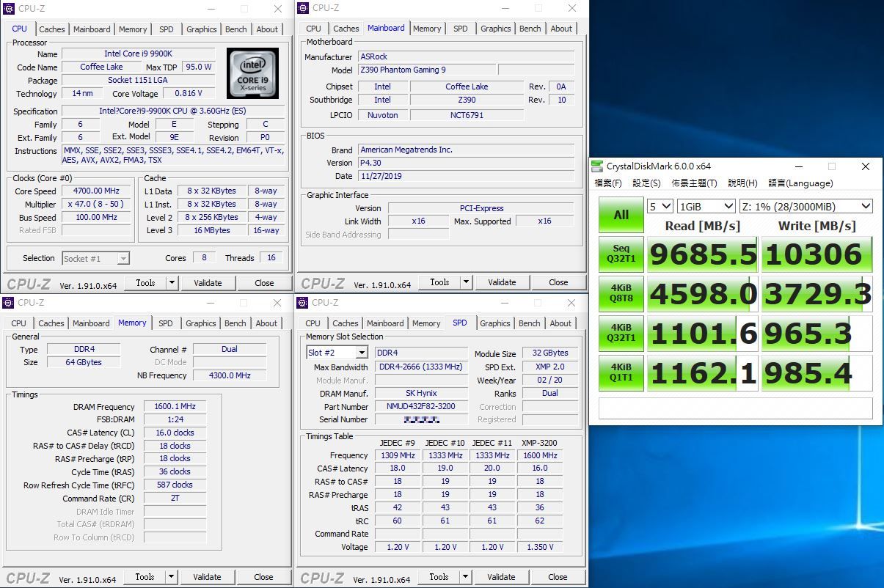
Task: Open the 說明(H) menu in CrystalDiskMark
Action: (x=742, y=183)
